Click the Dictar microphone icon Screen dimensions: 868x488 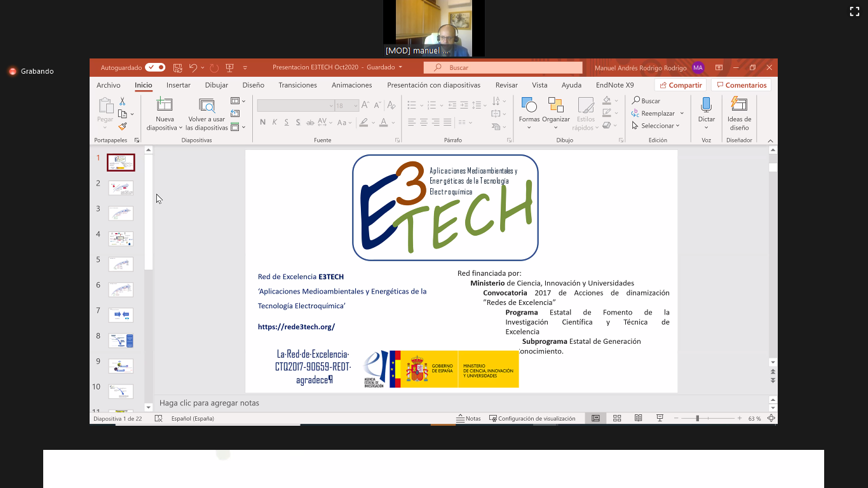click(x=706, y=105)
